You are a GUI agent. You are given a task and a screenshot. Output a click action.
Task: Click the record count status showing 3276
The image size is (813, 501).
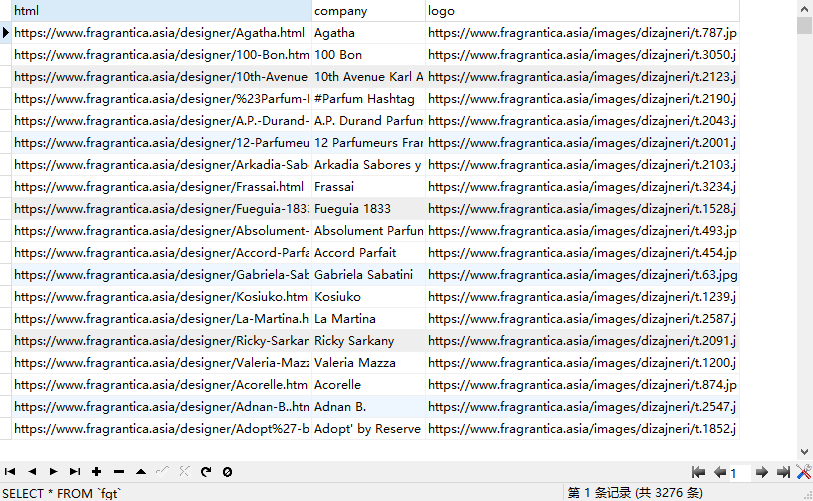pos(635,493)
